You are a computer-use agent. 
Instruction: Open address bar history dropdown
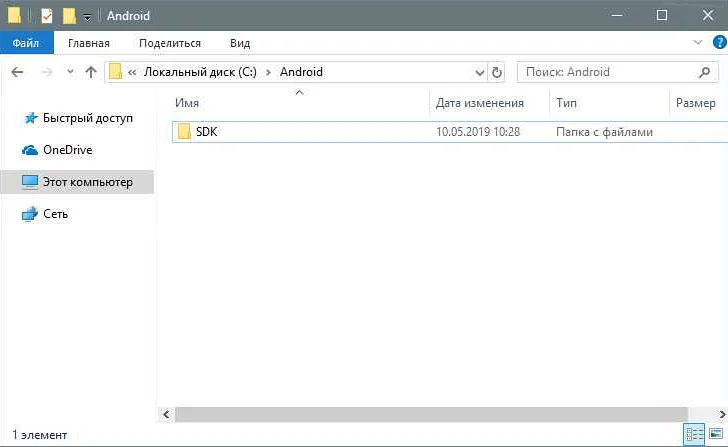coord(480,72)
